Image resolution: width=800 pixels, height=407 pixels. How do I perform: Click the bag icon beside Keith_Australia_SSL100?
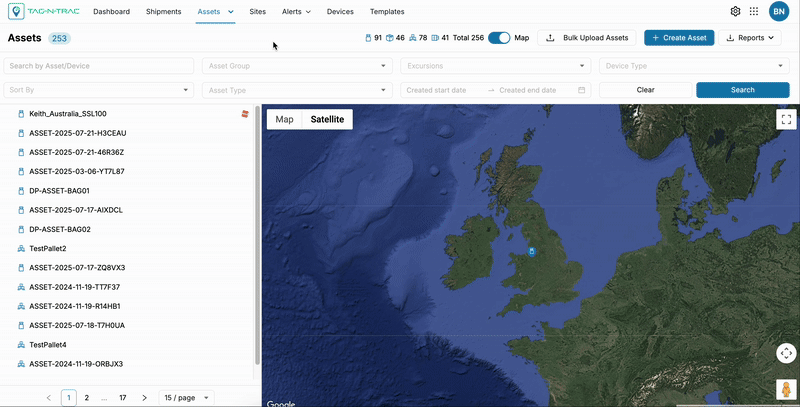pyautogui.click(x=21, y=114)
